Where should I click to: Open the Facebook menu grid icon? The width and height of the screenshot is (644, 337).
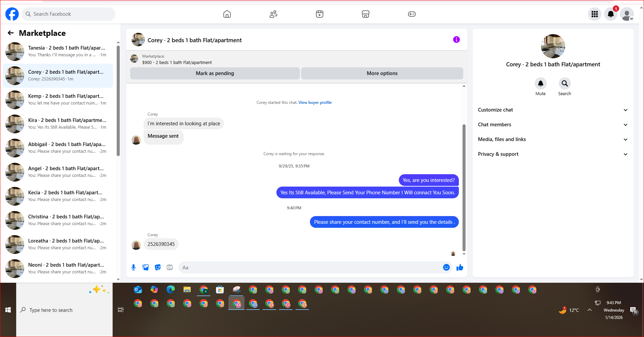(595, 14)
